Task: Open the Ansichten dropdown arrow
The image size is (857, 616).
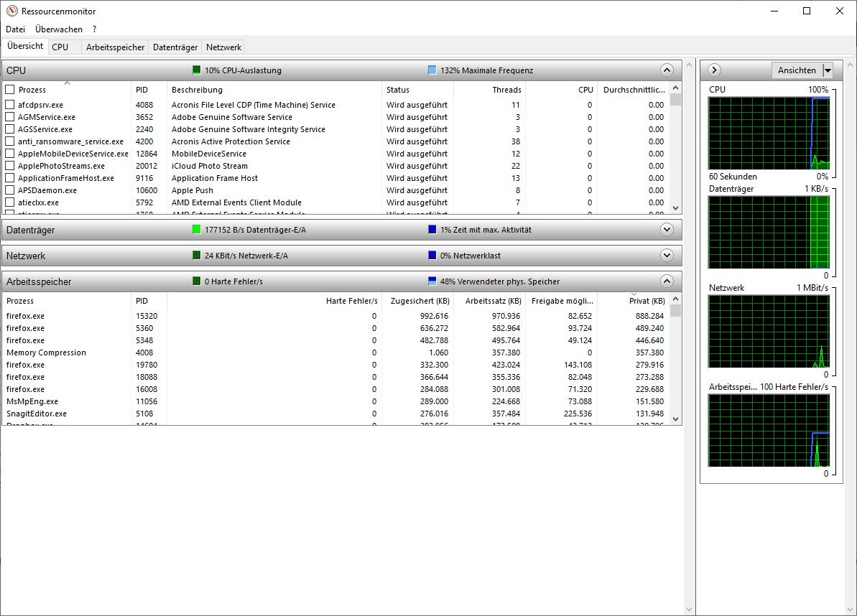Action: tap(828, 70)
